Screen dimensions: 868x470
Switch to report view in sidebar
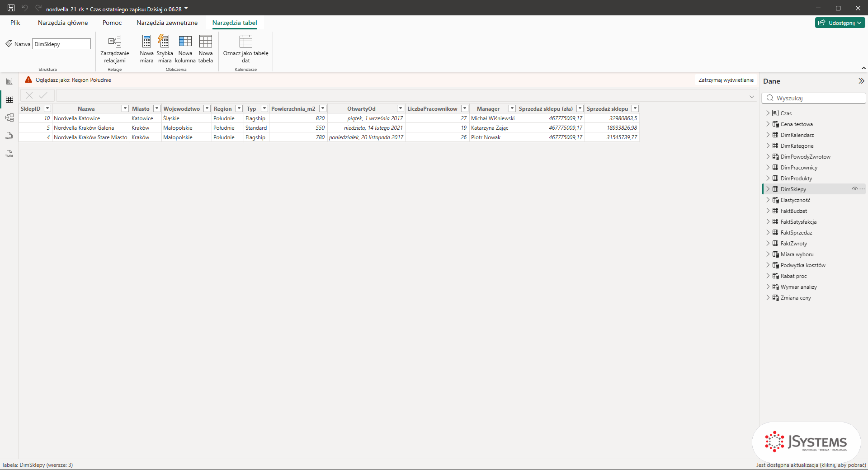point(9,81)
